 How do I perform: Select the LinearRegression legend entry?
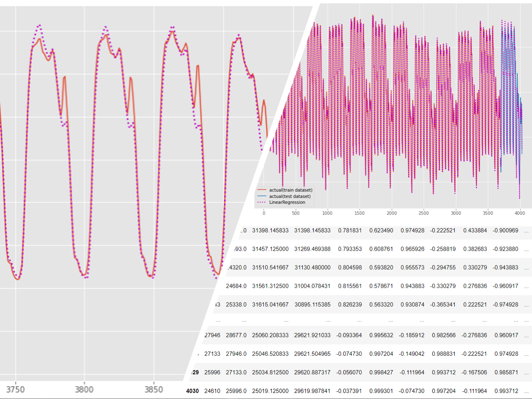287,202
